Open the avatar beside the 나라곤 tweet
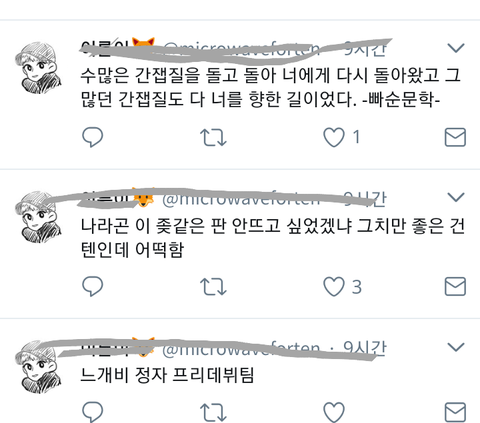The height and width of the screenshot is (423, 480). tap(38, 217)
